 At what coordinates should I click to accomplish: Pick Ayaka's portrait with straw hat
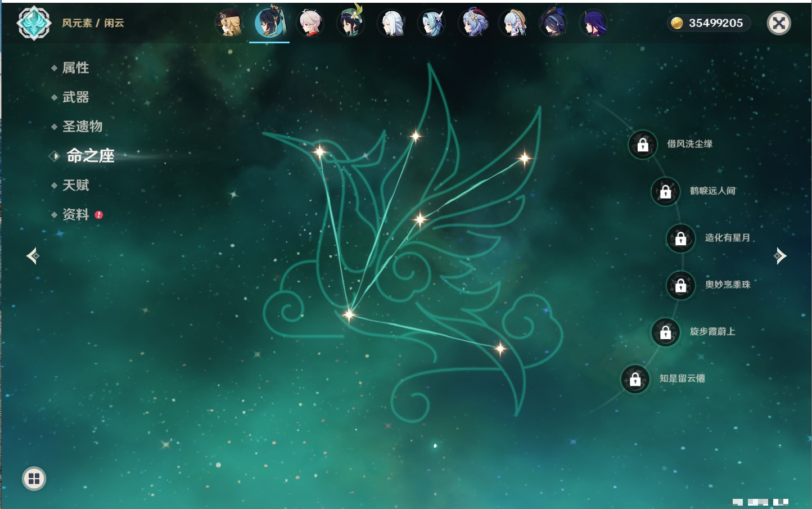click(x=513, y=24)
